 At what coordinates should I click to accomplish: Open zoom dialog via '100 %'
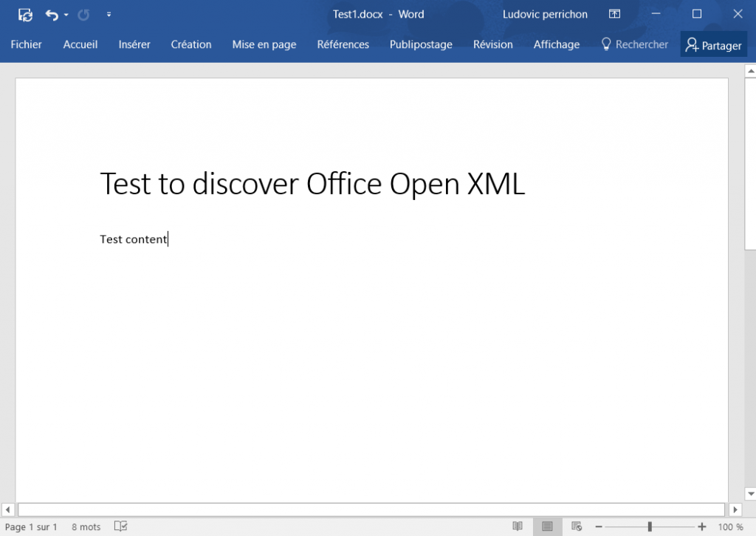point(730,527)
